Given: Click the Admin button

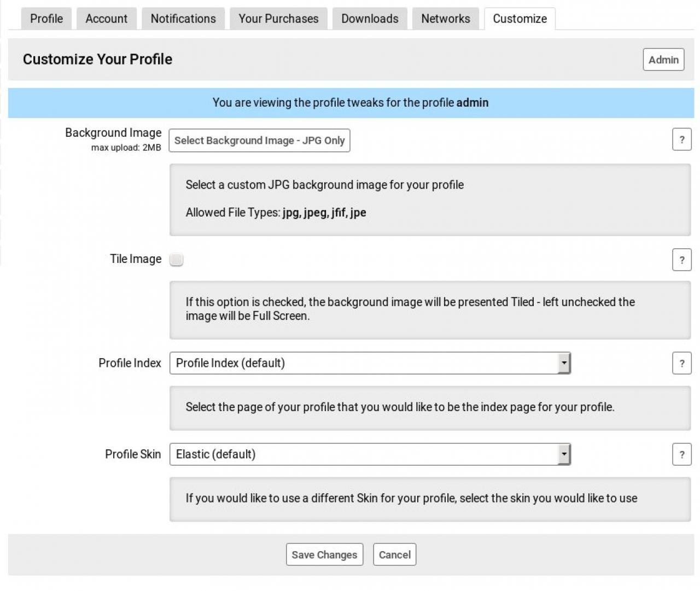Looking at the screenshot, I should (x=663, y=60).
